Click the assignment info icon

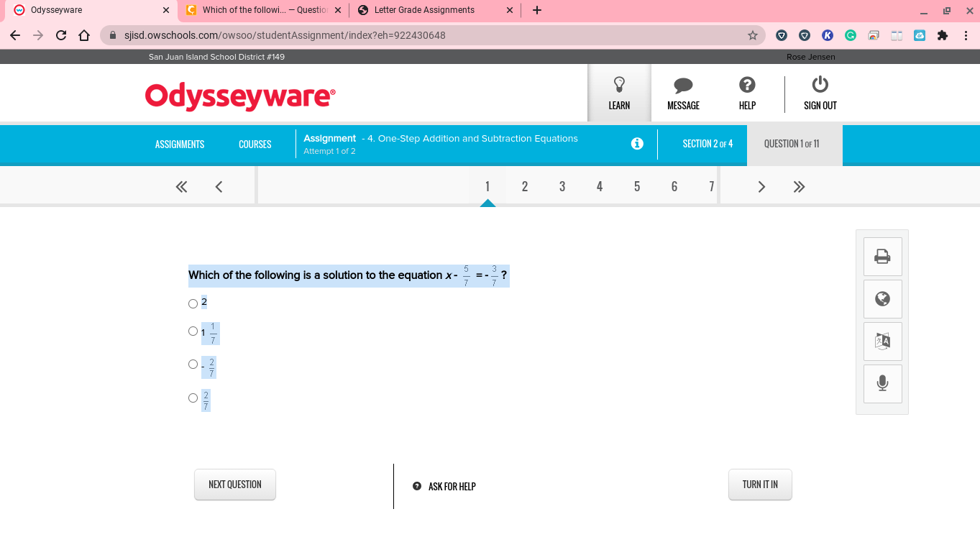(x=637, y=143)
